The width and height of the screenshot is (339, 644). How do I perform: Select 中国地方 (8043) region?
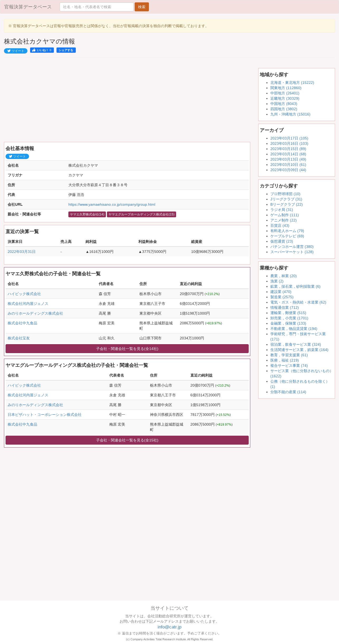[x=284, y=104]
